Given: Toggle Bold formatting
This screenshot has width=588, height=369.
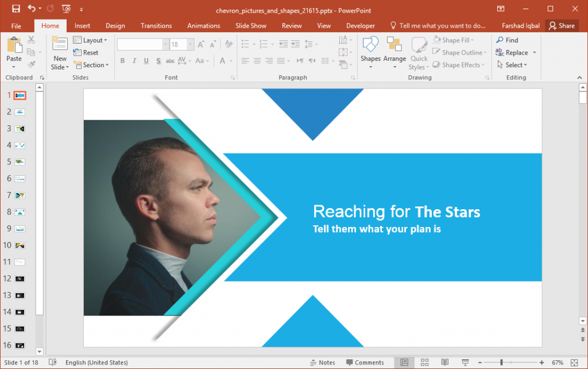Looking at the screenshot, I should point(122,60).
